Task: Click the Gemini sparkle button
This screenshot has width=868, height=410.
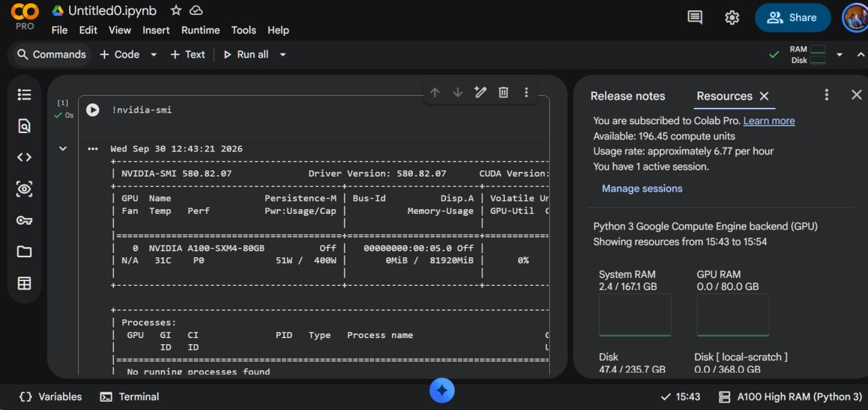Action: [x=442, y=390]
